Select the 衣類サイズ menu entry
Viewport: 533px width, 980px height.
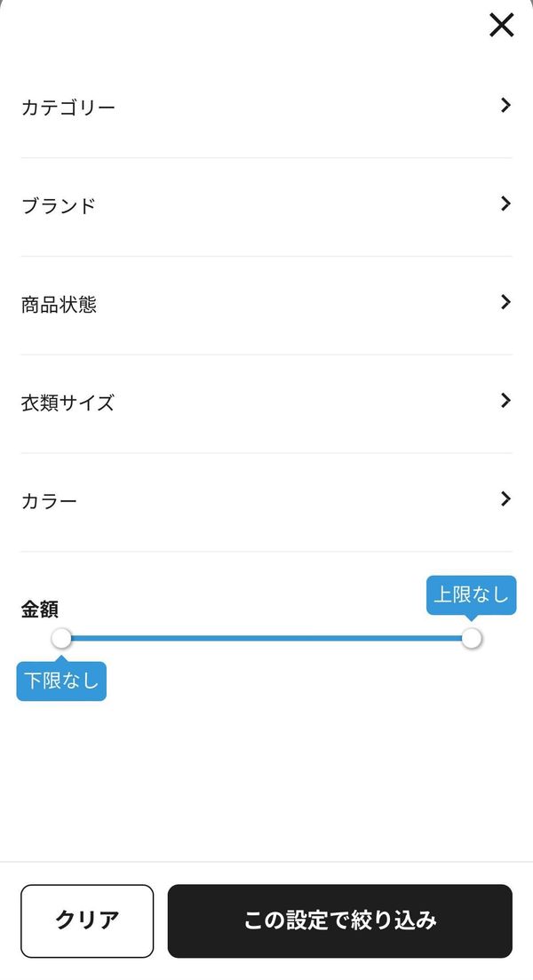(x=266, y=403)
